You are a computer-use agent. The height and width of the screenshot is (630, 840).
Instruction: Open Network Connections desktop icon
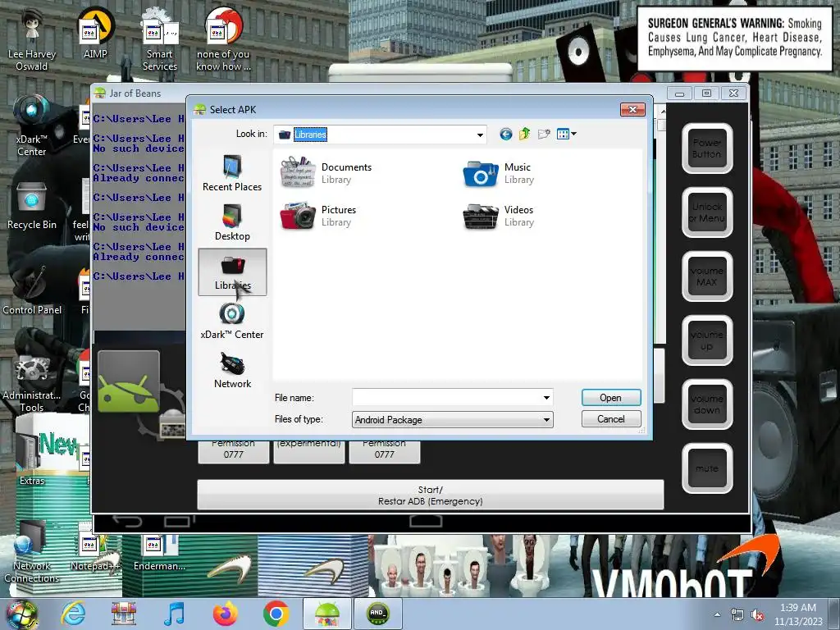coord(32,552)
